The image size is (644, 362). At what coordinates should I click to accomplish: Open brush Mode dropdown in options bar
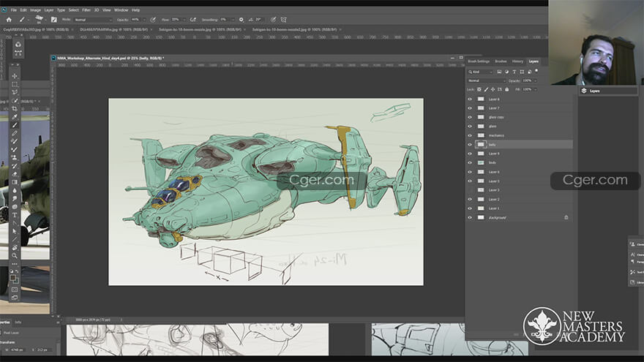[93, 20]
